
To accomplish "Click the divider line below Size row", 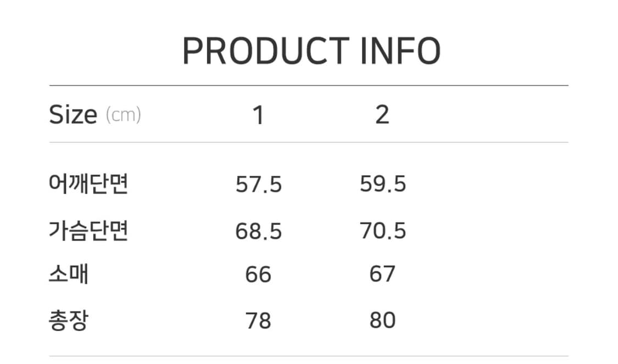I will pyautogui.click(x=309, y=143).
